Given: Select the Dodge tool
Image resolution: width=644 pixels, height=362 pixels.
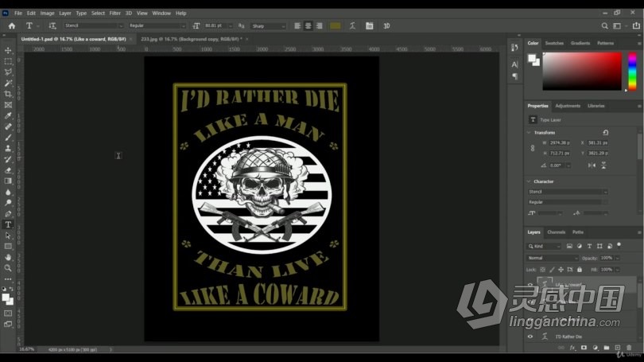Looking at the screenshot, I should (x=8, y=203).
